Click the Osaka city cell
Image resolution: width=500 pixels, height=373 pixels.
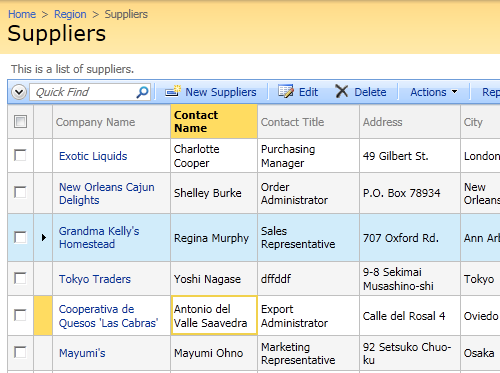(479, 353)
